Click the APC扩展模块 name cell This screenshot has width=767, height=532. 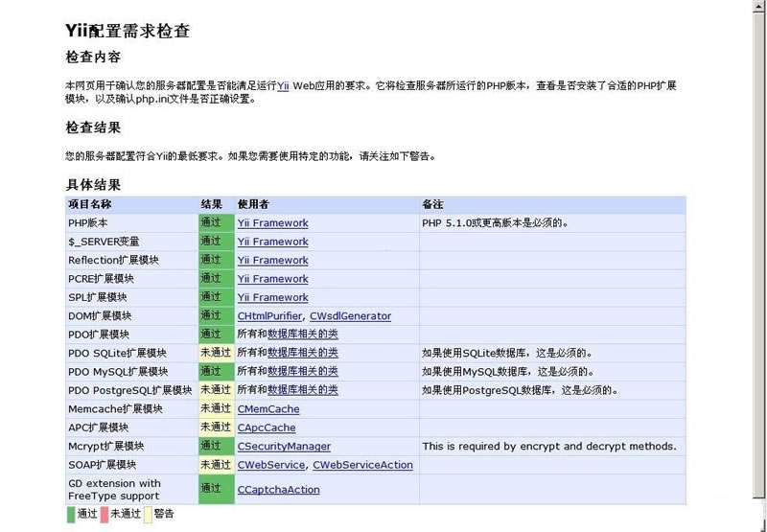[131, 428]
